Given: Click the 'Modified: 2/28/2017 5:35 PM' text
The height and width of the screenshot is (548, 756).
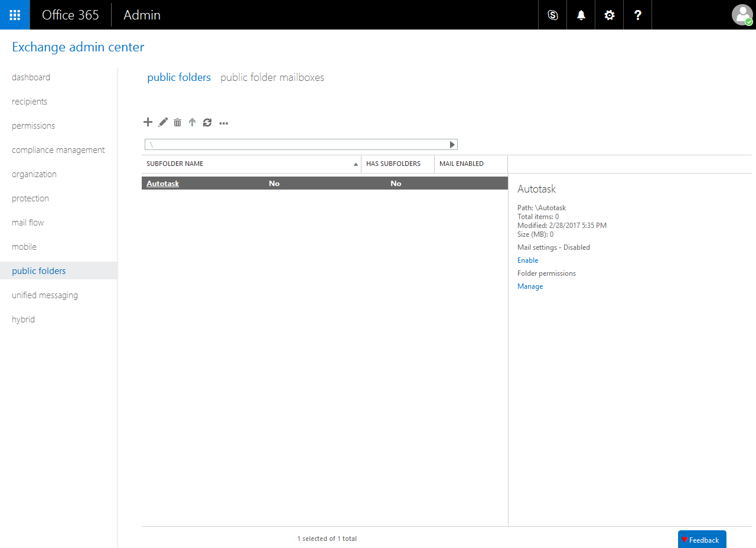Looking at the screenshot, I should [562, 226].
